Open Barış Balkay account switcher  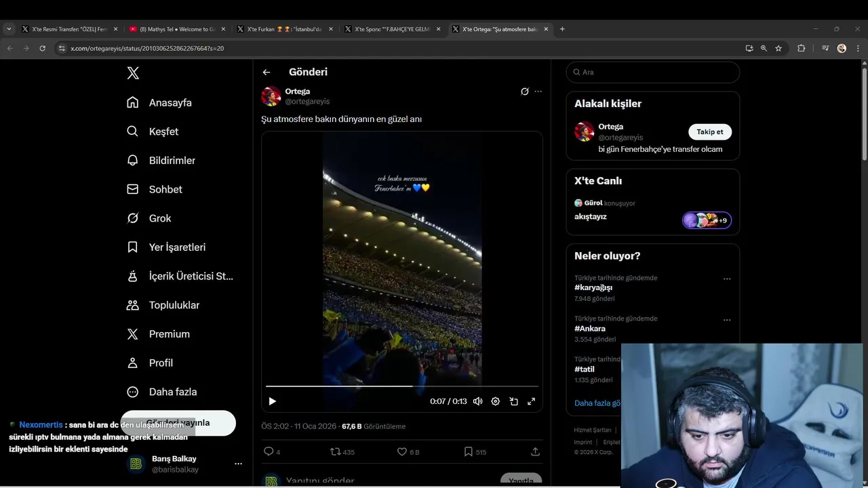tap(184, 464)
